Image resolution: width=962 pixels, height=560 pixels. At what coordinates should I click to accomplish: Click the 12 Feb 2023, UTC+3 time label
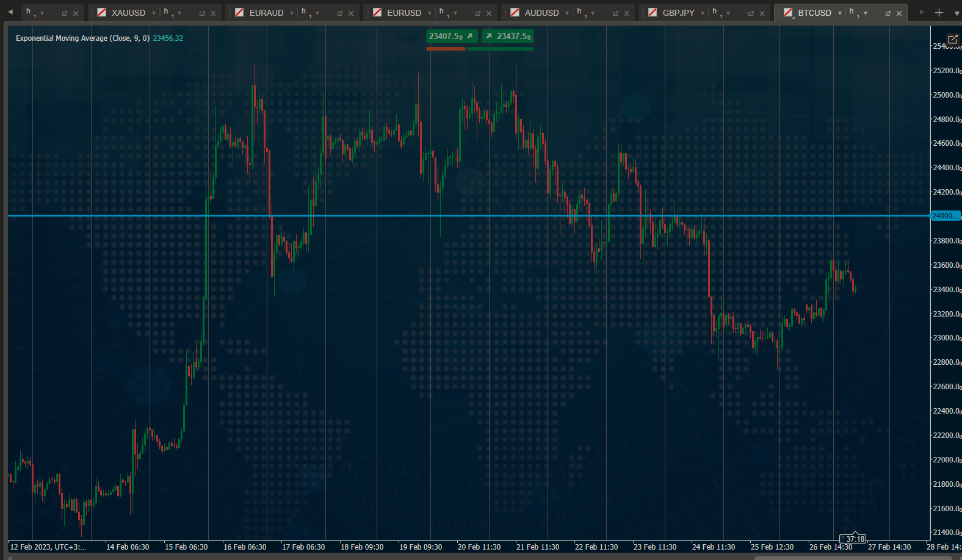point(48,547)
